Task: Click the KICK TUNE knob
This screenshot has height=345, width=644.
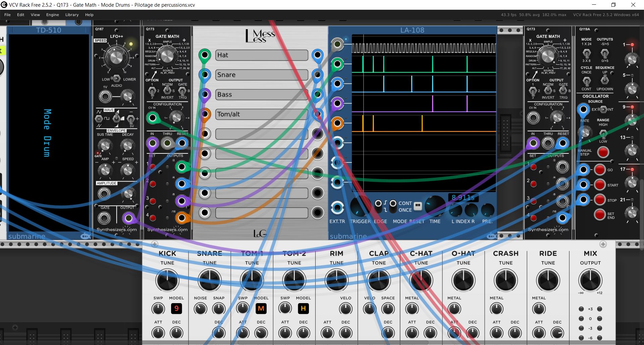Action: 167,280
